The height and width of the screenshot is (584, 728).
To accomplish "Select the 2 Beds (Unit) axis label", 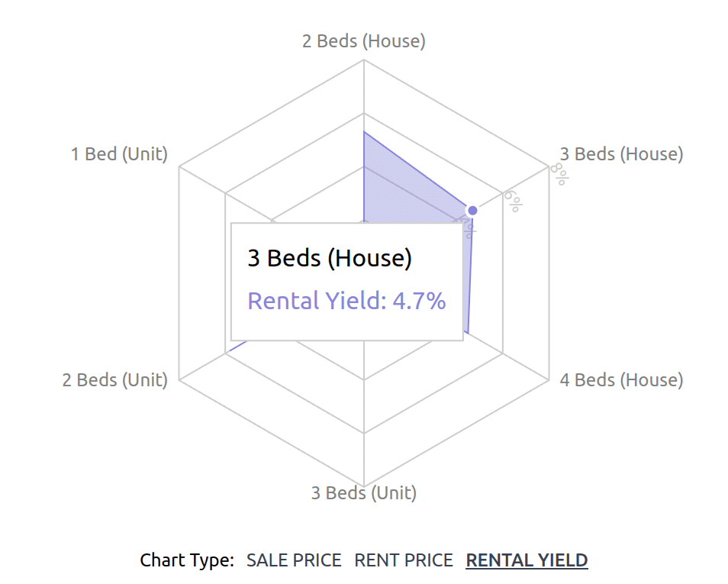I will click(115, 379).
